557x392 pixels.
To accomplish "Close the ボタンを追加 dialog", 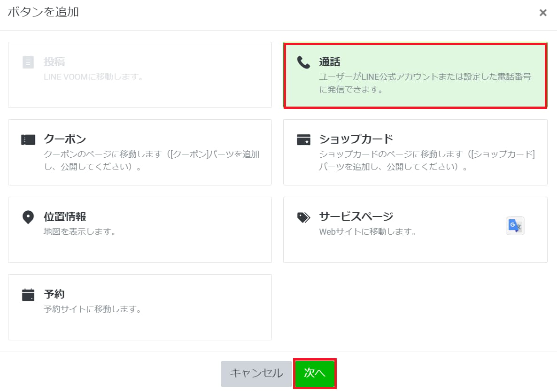I will click(x=543, y=13).
